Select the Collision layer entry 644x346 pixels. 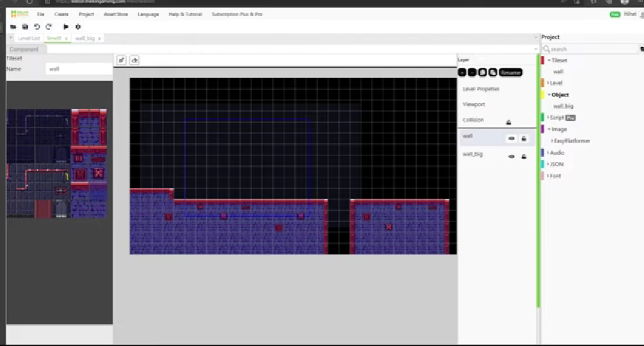point(473,120)
